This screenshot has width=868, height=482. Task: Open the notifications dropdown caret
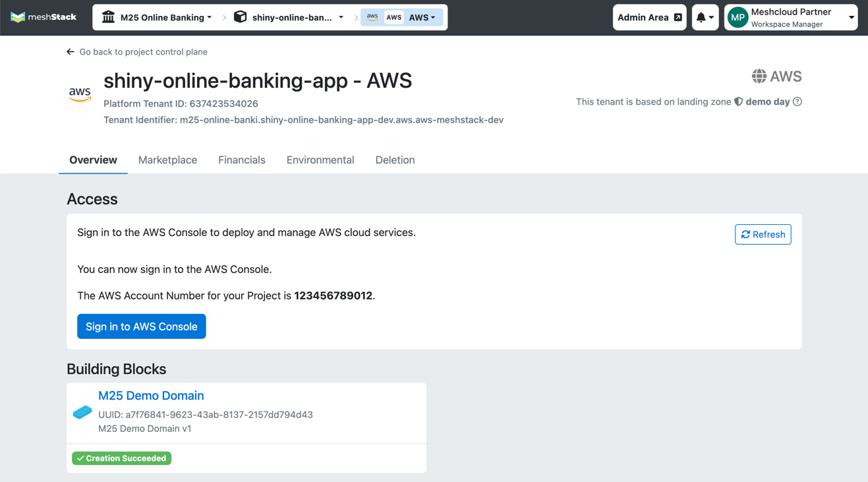711,18
